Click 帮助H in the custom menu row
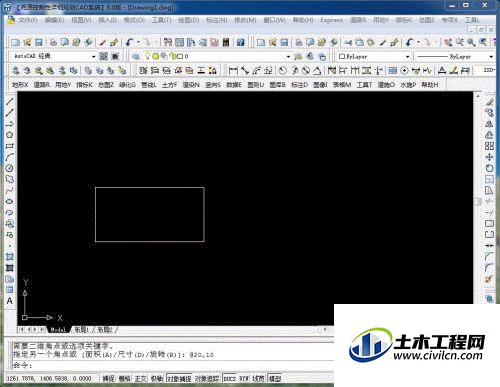 click(430, 85)
